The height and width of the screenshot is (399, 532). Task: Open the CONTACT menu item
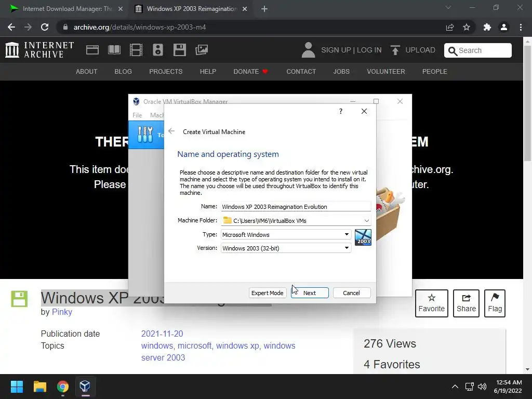pos(301,72)
